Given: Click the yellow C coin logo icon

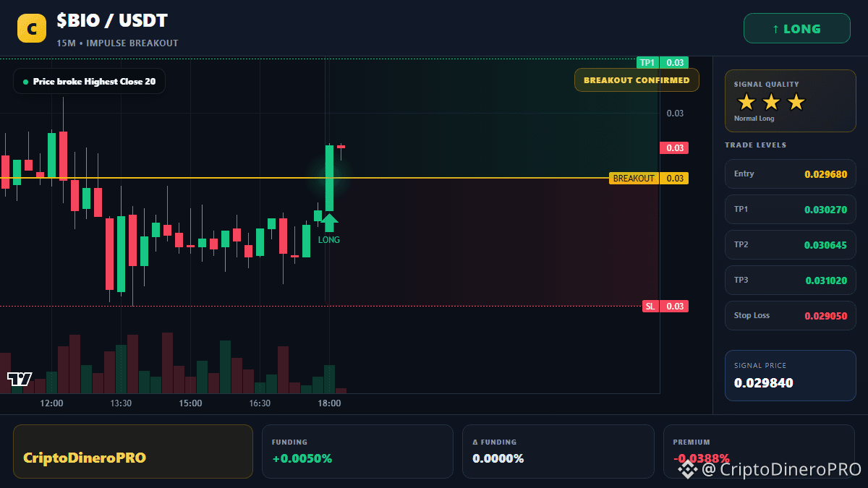Looking at the screenshot, I should [x=32, y=28].
